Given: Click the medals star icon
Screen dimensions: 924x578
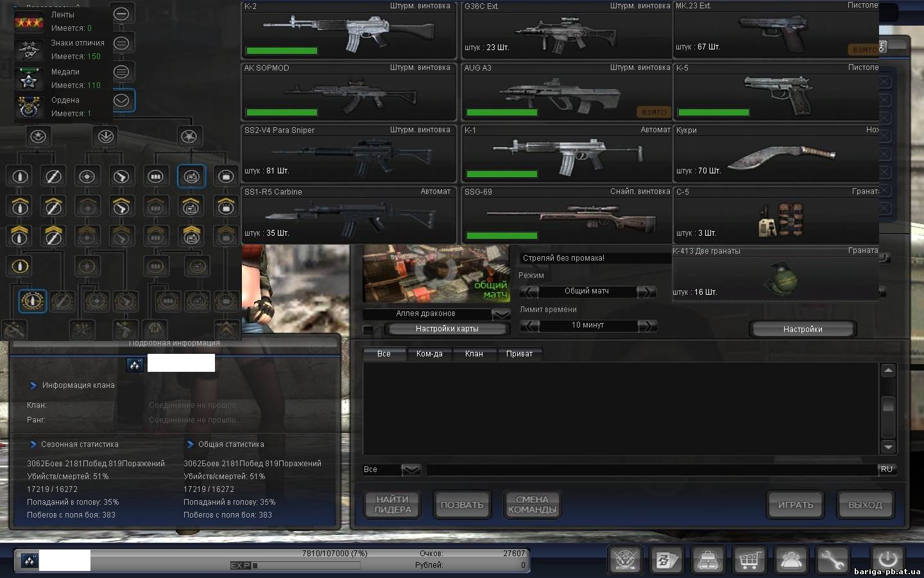Looking at the screenshot, I should point(28,78).
